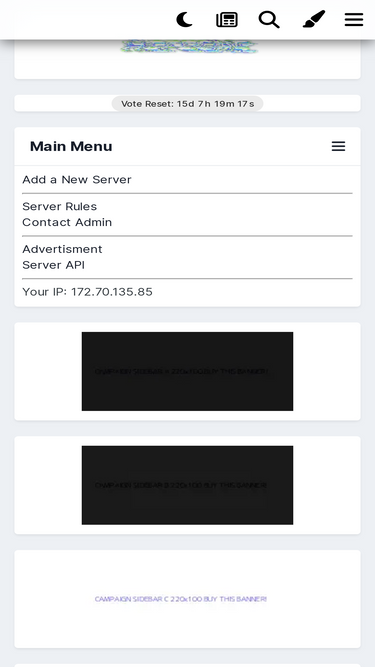This screenshot has height=667, width=375.
Task: Open the Contact Admin link
Action: (x=67, y=222)
